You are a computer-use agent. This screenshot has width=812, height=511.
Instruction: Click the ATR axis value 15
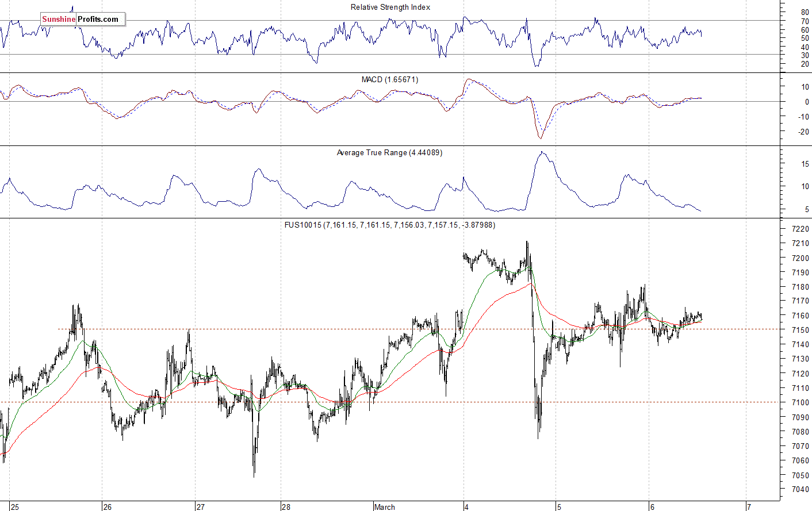[805, 164]
